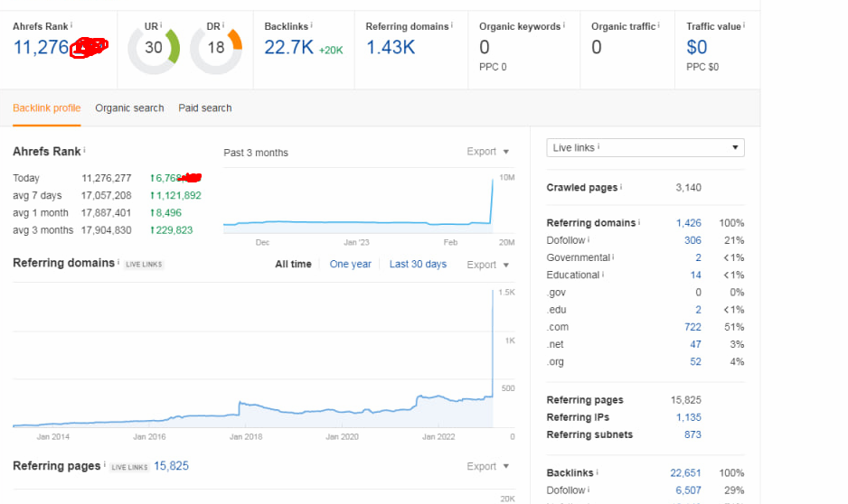
Task: Click the avg 3 months change 229,823
Action: click(172, 230)
